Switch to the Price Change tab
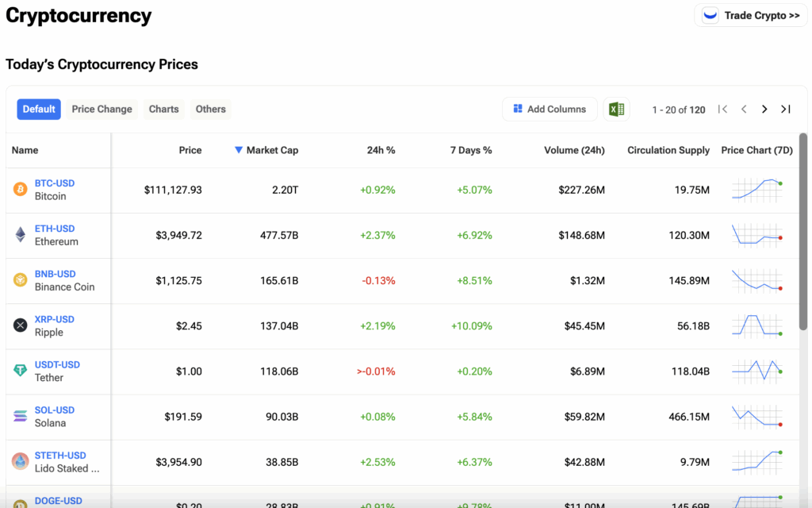The height and width of the screenshot is (508, 812). click(101, 110)
